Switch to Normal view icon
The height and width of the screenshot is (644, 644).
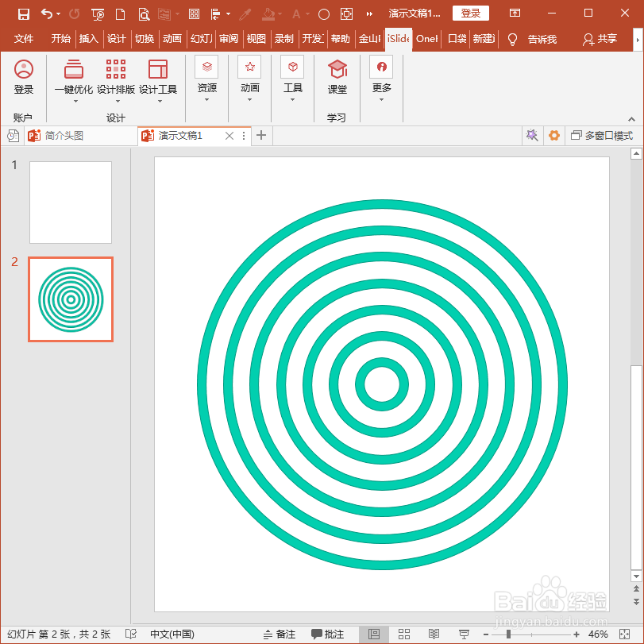(x=374, y=634)
